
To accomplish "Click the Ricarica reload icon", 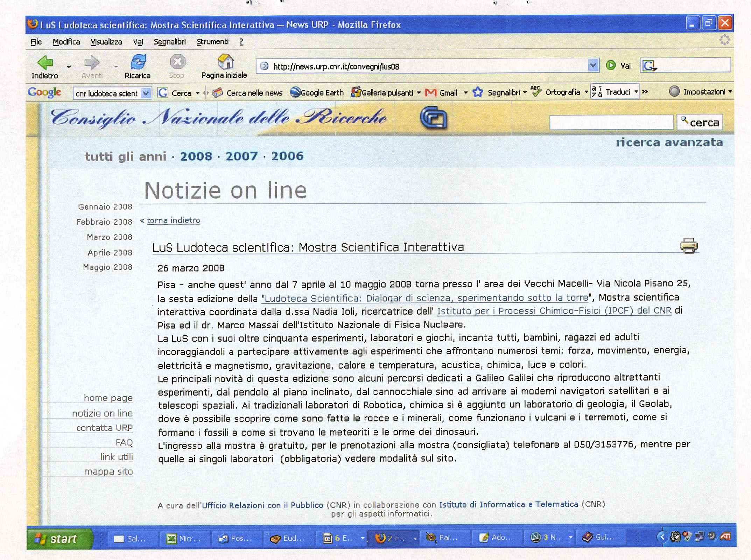I will [x=138, y=62].
